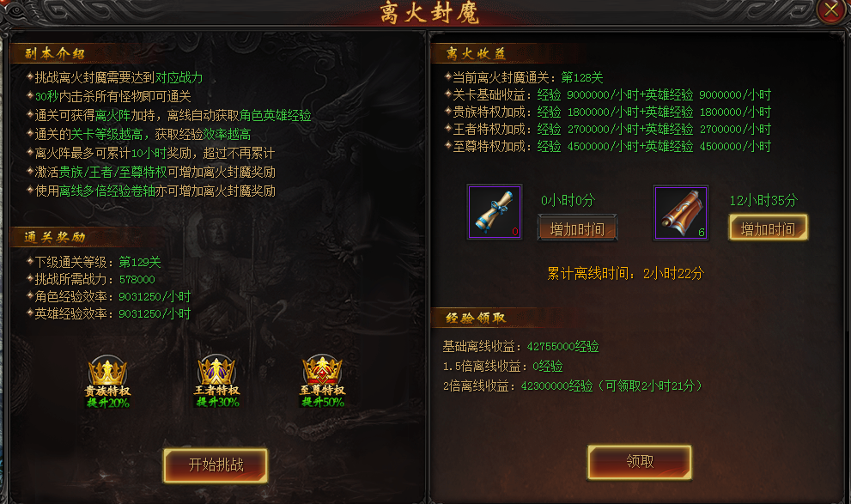Viewport: 851px width, 504px height.
Task: Select the 至尊特权 red crown icon
Action: [322, 381]
